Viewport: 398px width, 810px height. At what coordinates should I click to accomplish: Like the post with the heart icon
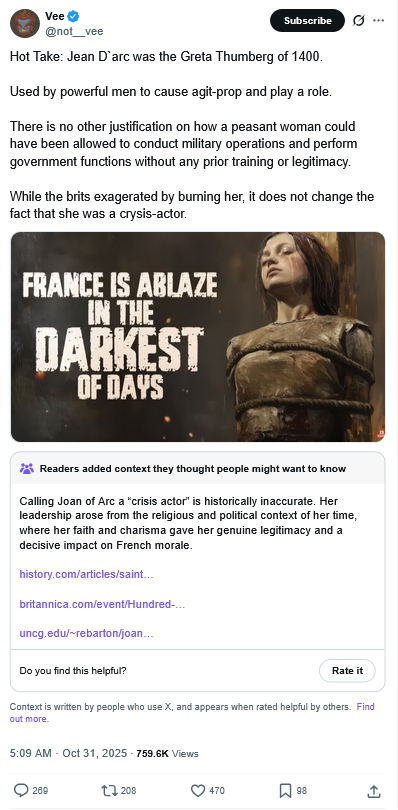click(198, 790)
